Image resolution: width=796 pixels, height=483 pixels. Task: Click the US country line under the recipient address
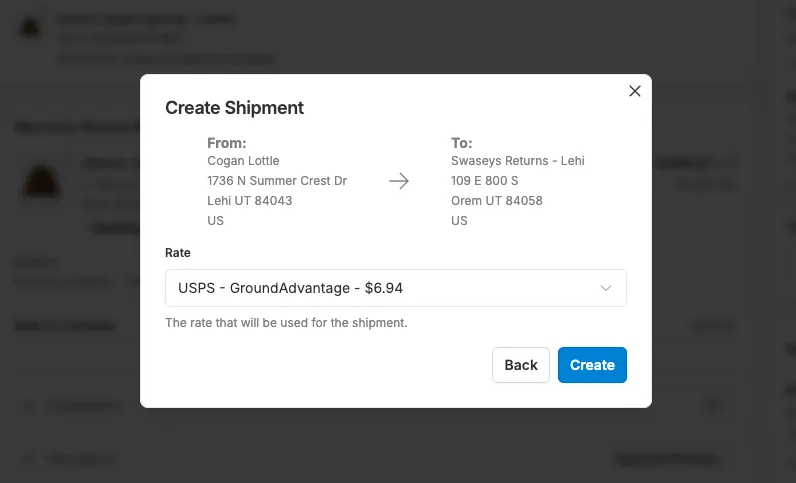point(459,221)
